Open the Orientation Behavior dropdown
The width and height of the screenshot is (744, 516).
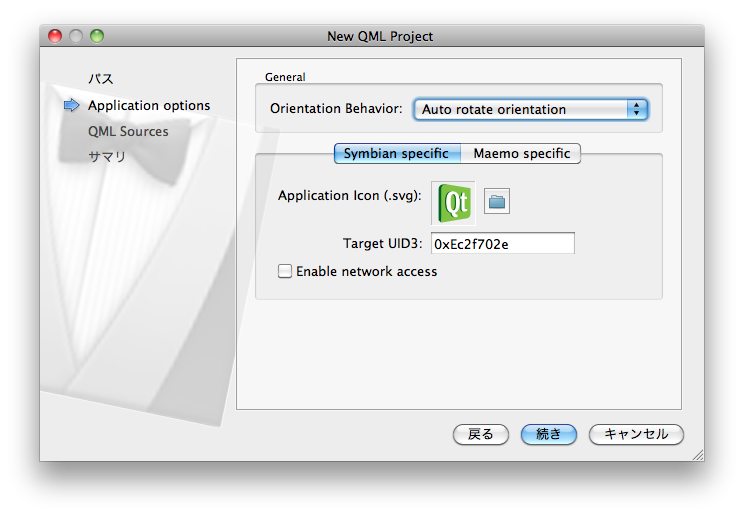pyautogui.click(x=531, y=109)
